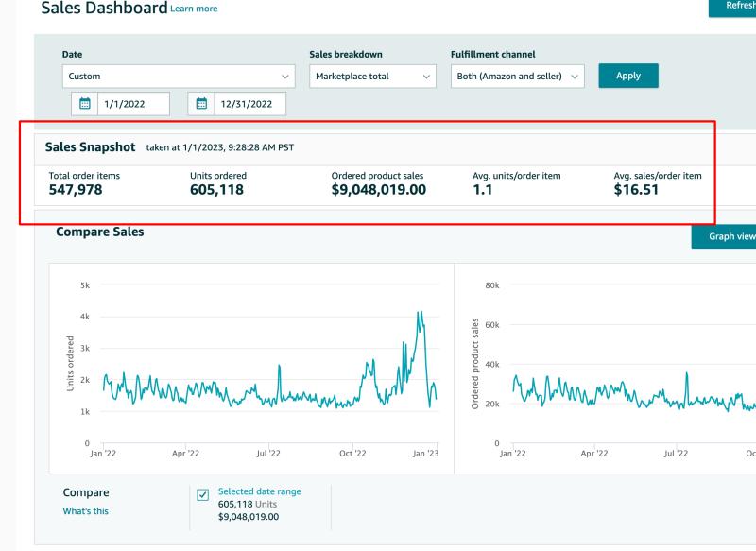The image size is (756, 551).
Task: Open the Sales breakdown dropdown
Action: [x=372, y=77]
